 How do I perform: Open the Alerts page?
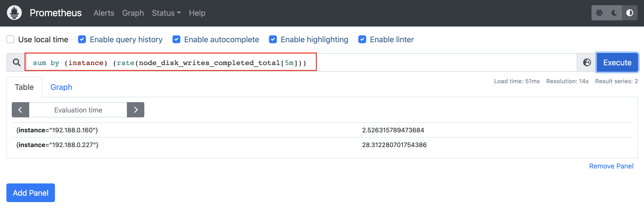pos(104,13)
